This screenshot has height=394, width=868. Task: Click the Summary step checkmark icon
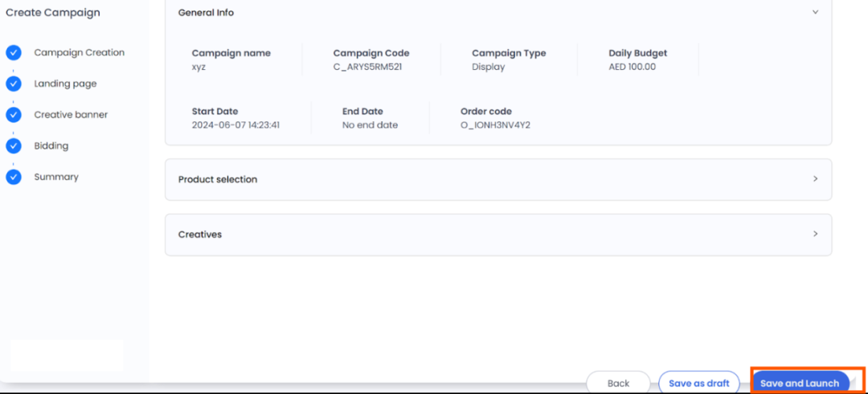click(14, 177)
